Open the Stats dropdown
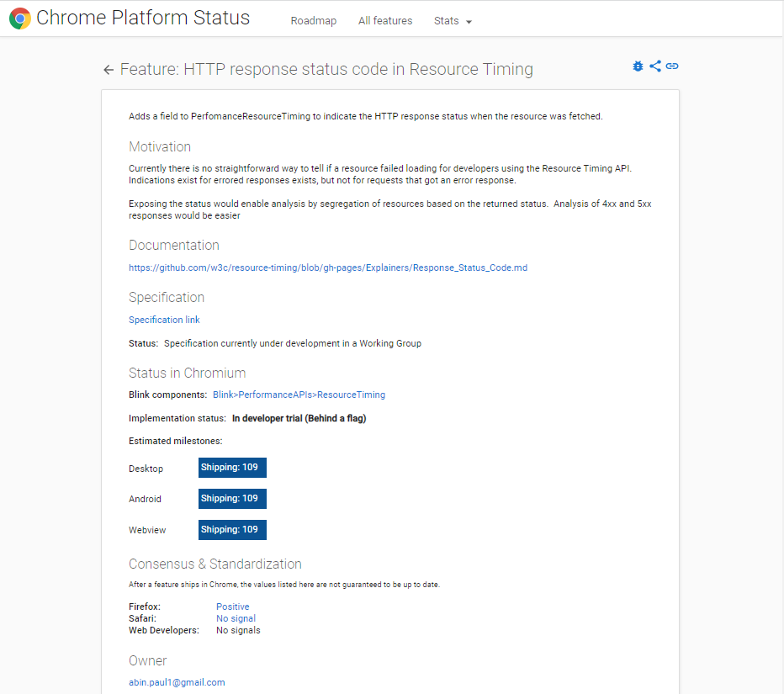 point(452,20)
